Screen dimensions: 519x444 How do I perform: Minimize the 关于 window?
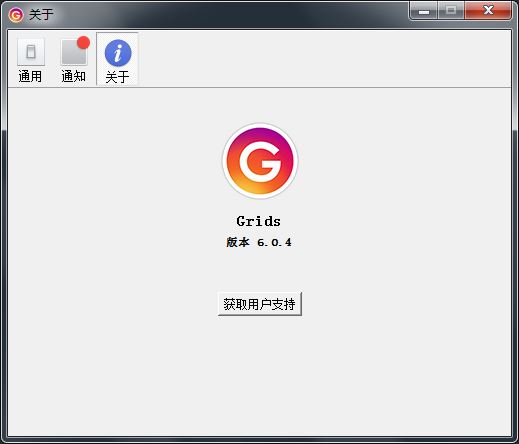point(424,11)
